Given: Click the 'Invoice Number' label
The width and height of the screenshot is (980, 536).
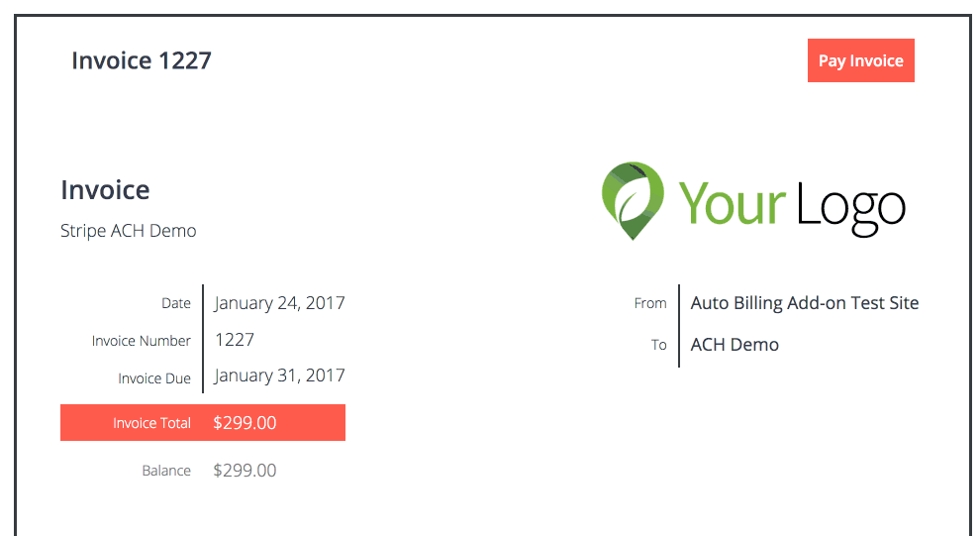Looking at the screenshot, I should [x=142, y=341].
